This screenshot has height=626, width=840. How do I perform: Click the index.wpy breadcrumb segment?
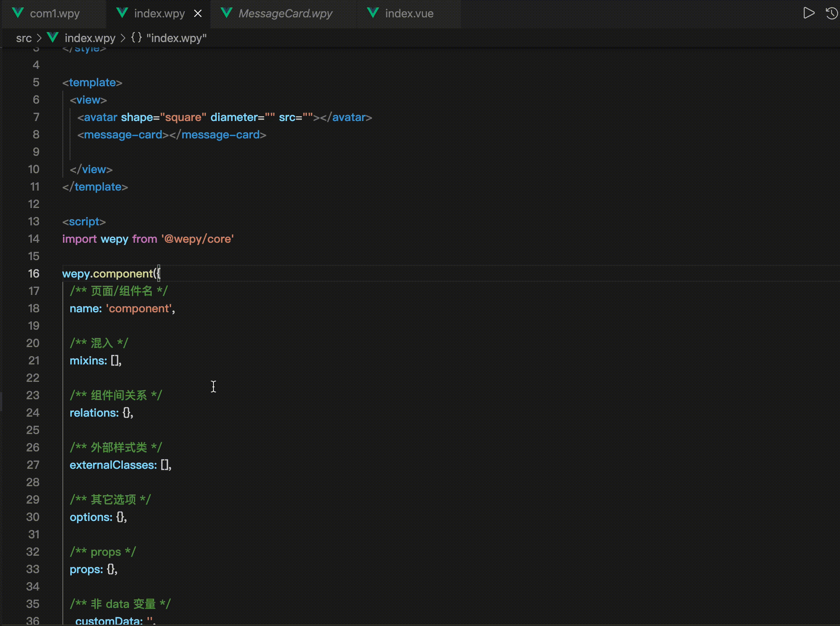90,38
